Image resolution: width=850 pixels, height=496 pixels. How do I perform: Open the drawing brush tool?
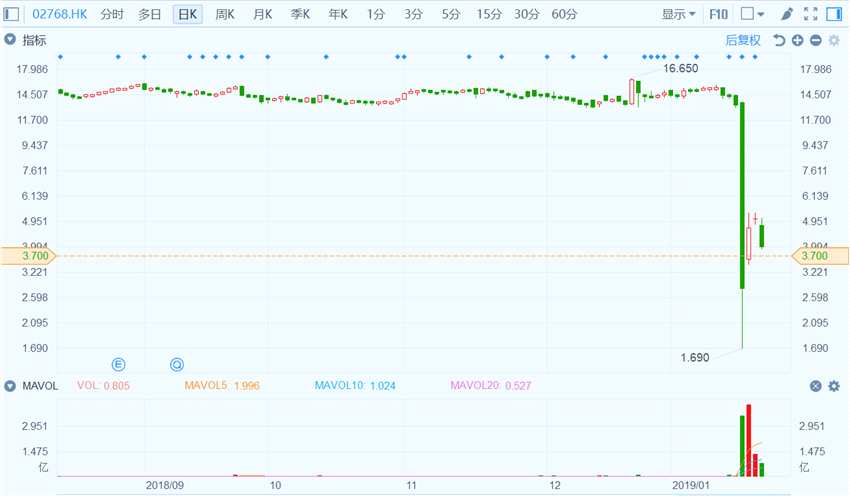coord(787,14)
